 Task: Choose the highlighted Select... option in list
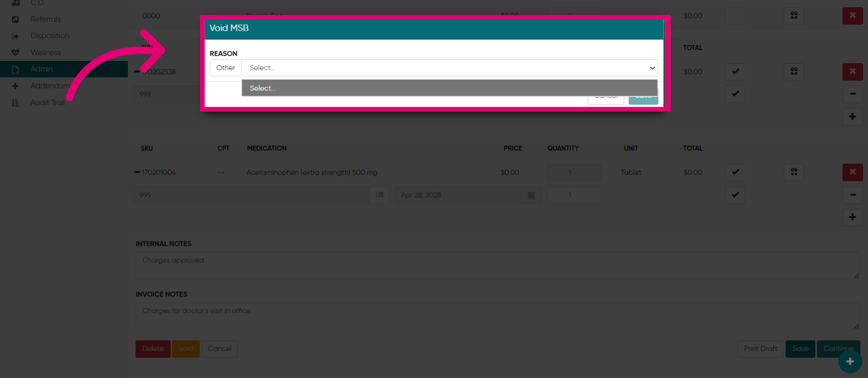point(449,88)
